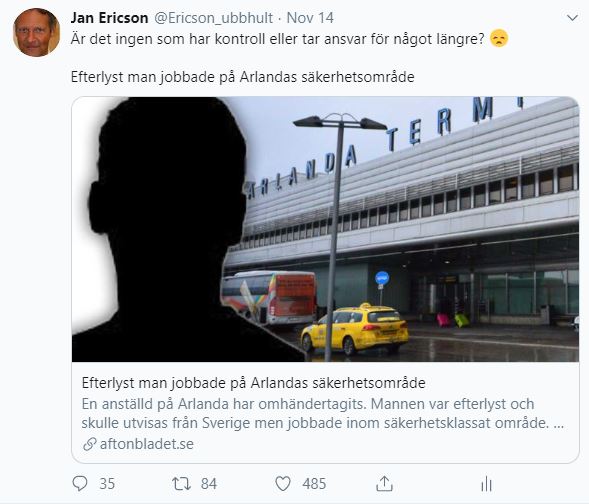Expand the tweet options chevron

coord(572,18)
